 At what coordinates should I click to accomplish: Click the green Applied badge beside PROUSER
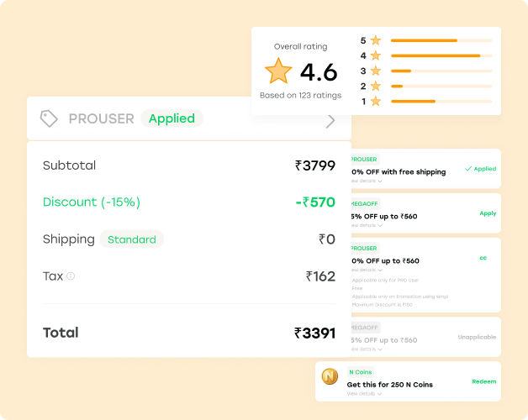click(x=172, y=118)
